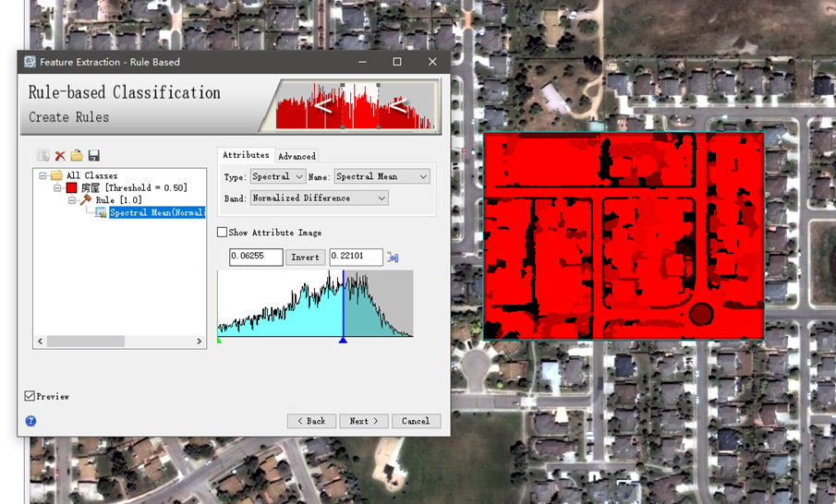Click the blue histogram maximum threshold marker

[x=344, y=340]
